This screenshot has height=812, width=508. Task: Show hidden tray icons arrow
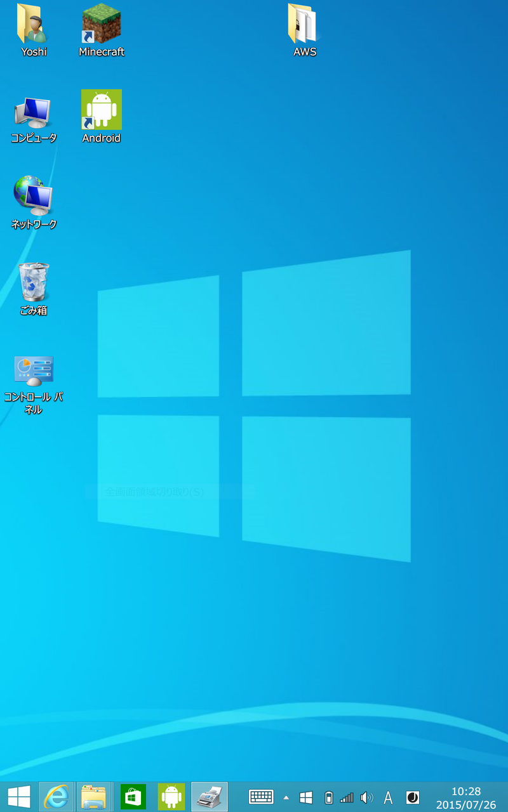point(286,797)
